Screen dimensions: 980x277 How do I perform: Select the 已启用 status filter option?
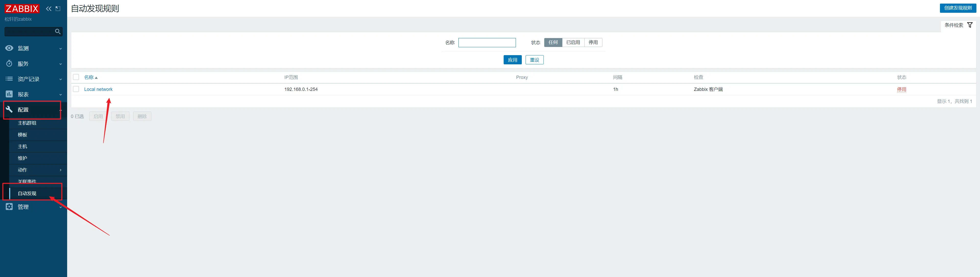coord(573,43)
